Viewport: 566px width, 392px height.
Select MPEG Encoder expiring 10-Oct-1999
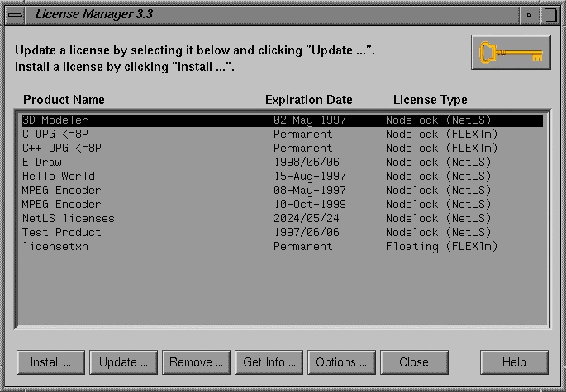(x=283, y=205)
